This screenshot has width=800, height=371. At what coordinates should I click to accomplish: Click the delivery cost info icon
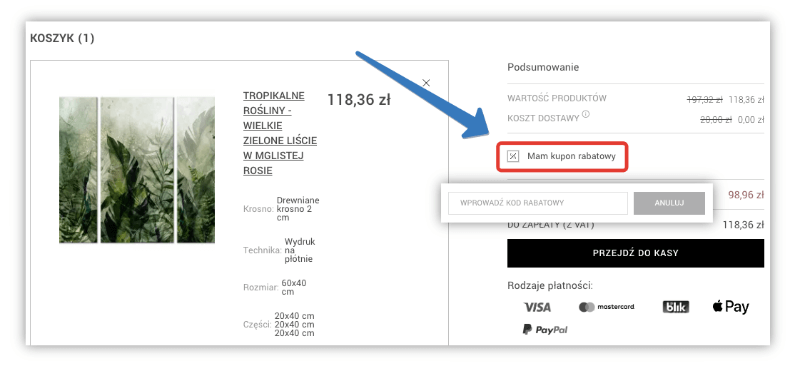585,115
